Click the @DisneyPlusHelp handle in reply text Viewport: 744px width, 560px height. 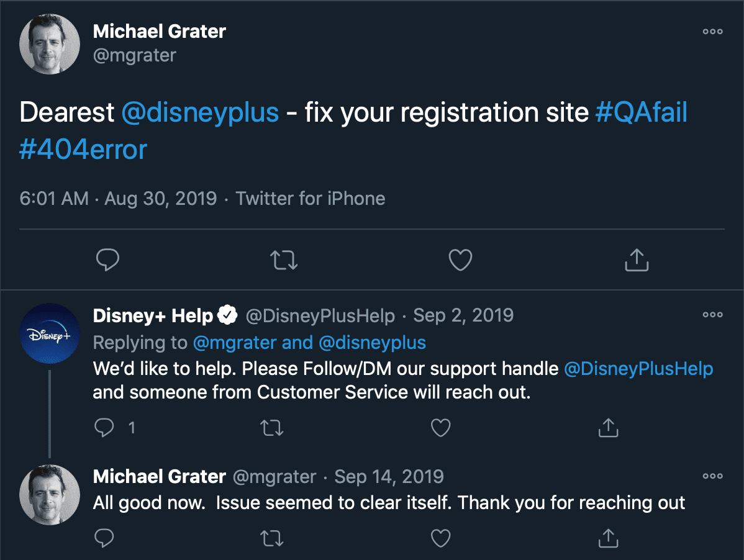tap(639, 368)
